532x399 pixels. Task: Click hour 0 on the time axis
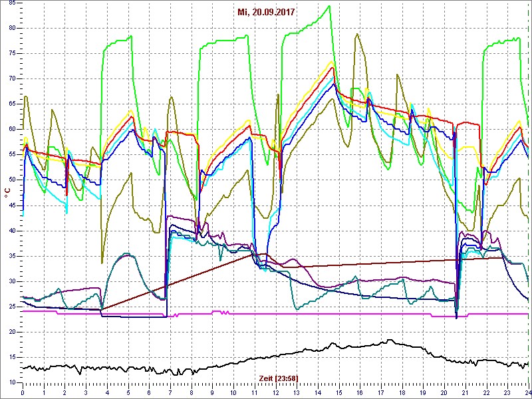23,392
